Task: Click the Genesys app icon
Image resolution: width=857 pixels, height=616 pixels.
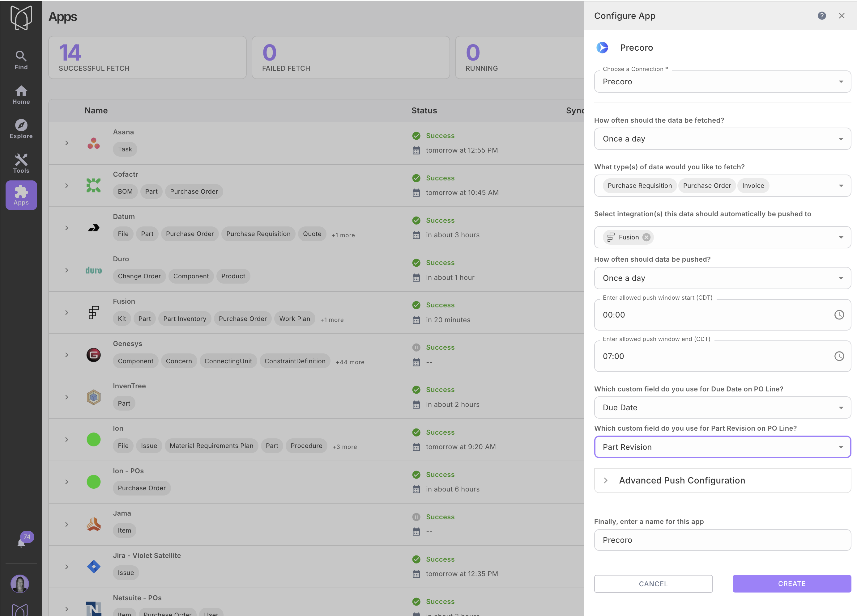Action: 94,355
